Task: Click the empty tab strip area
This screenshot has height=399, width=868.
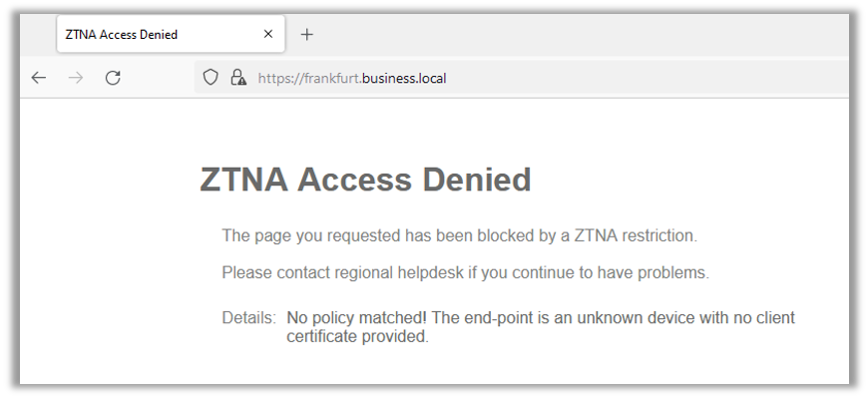Action: click(579, 34)
